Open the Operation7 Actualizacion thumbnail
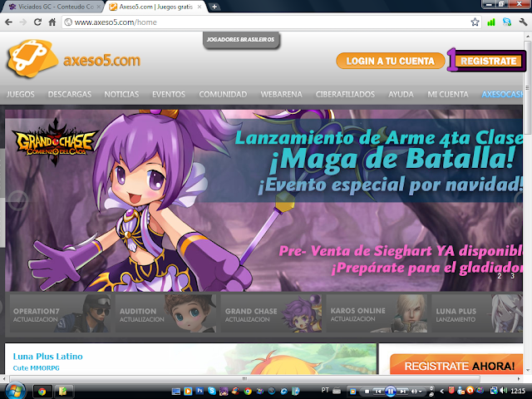Screen dimensions: 532x399 60,313
